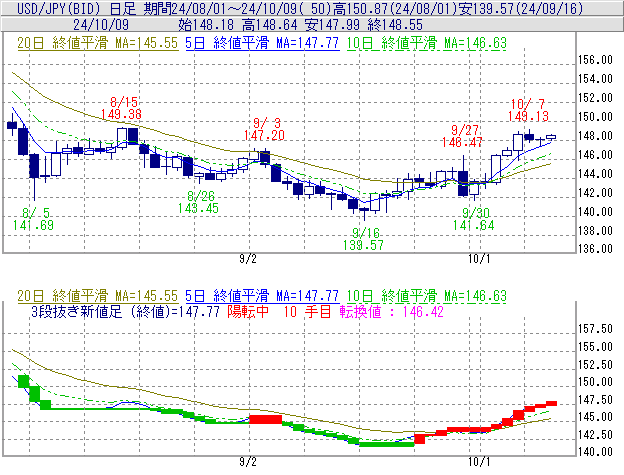
Task: Click the 9/30 141.64 low marker
Action: (x=474, y=219)
